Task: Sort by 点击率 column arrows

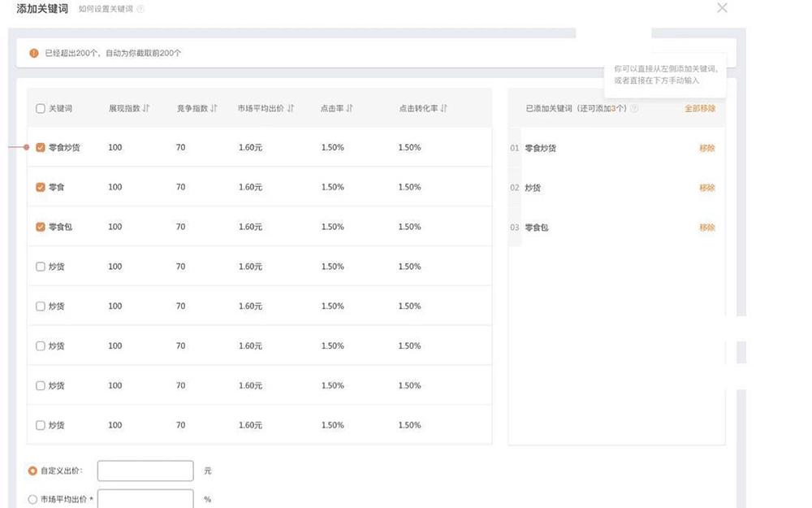Action: point(349,108)
